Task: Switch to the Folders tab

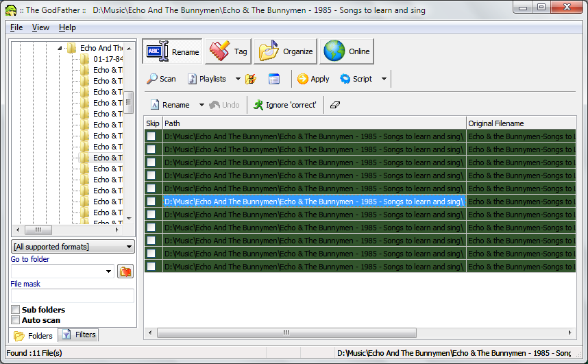Action: coord(34,335)
